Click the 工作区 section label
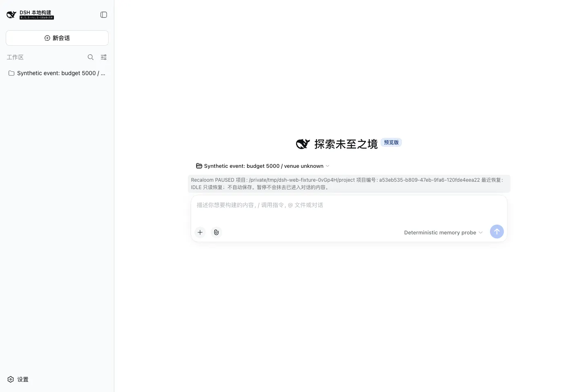This screenshot has width=588, height=392. click(15, 57)
